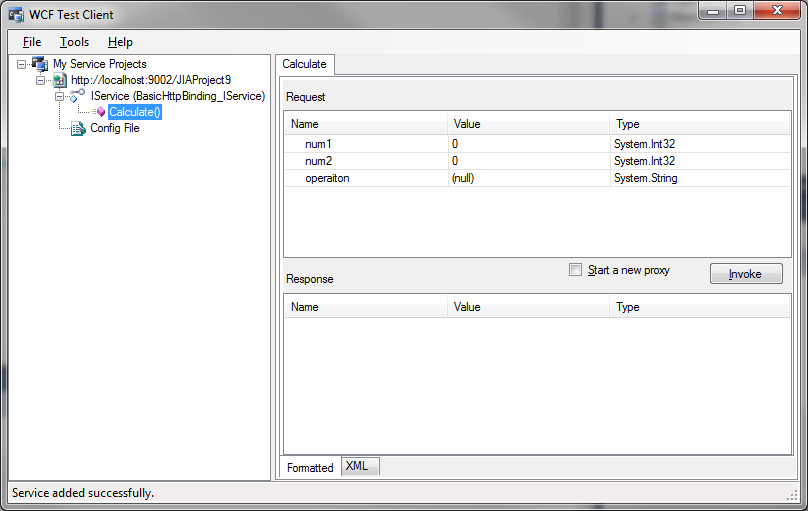Screen dimensions: 808x511
Task: Click the Request table Value column header
Action: (529, 124)
